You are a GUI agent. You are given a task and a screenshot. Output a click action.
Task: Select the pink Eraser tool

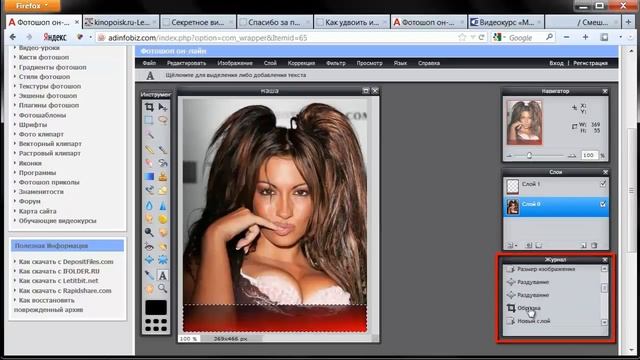click(149, 163)
